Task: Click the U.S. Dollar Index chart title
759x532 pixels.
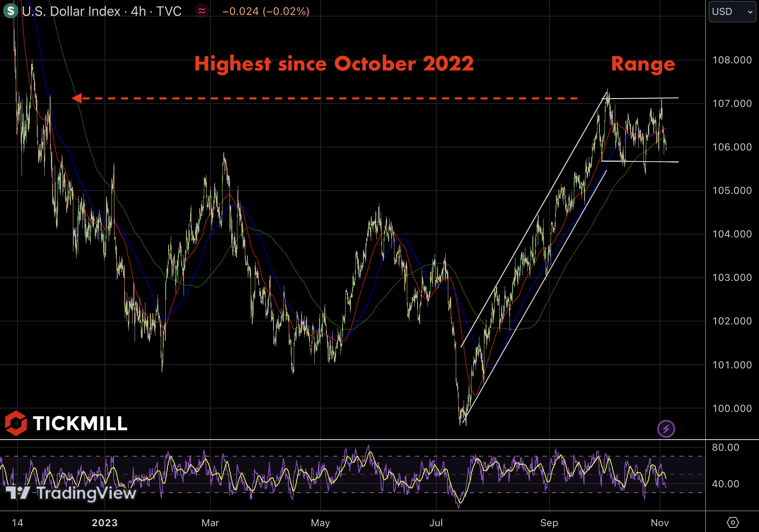Action: click(102, 11)
